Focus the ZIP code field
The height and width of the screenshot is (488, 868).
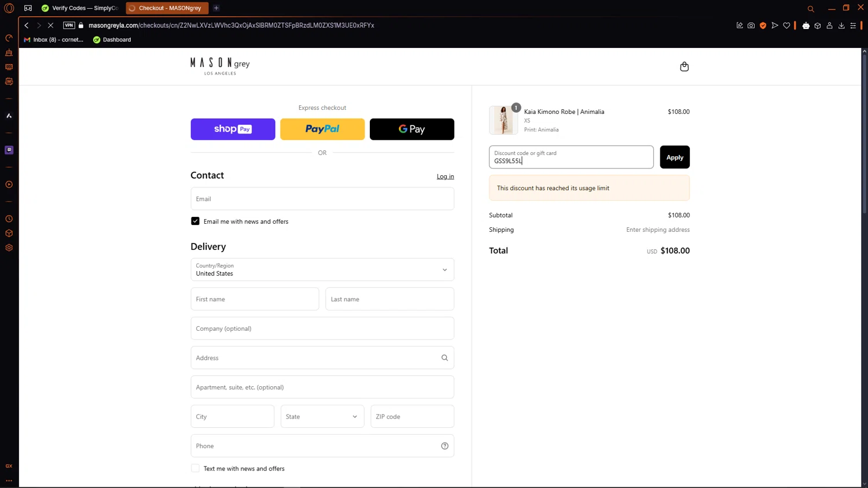pos(413,416)
